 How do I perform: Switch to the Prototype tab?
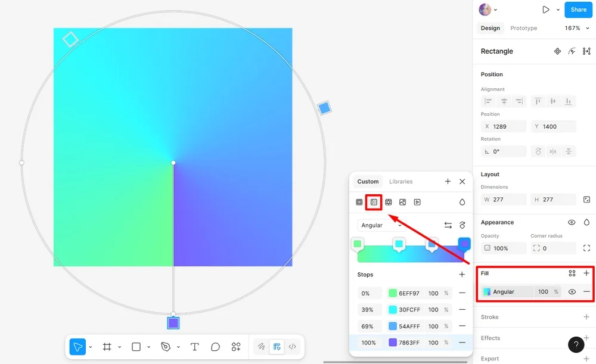(524, 28)
